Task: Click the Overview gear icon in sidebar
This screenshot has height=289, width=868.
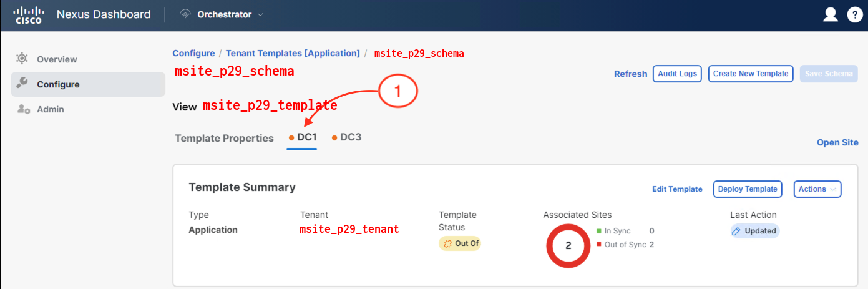Action: click(x=22, y=59)
